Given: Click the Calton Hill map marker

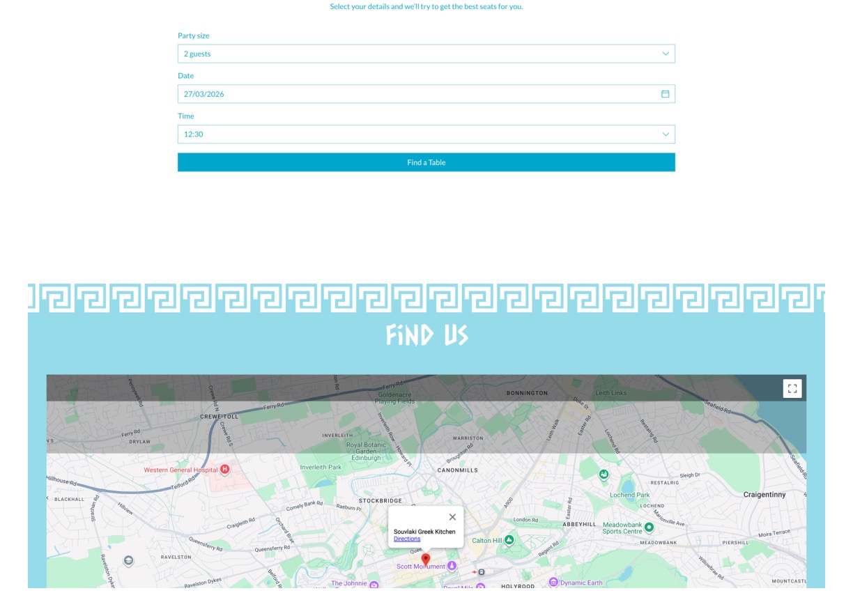Looking at the screenshot, I should tap(509, 540).
